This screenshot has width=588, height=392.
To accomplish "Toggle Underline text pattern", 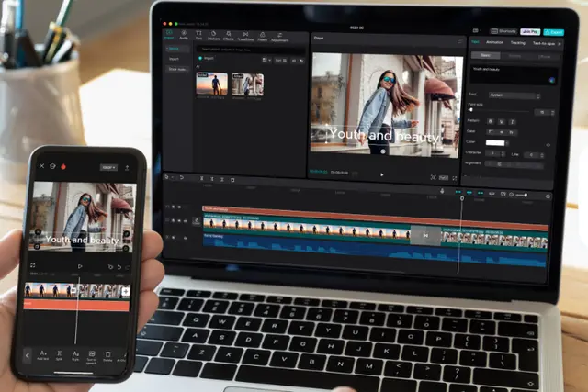I will tap(502, 121).
